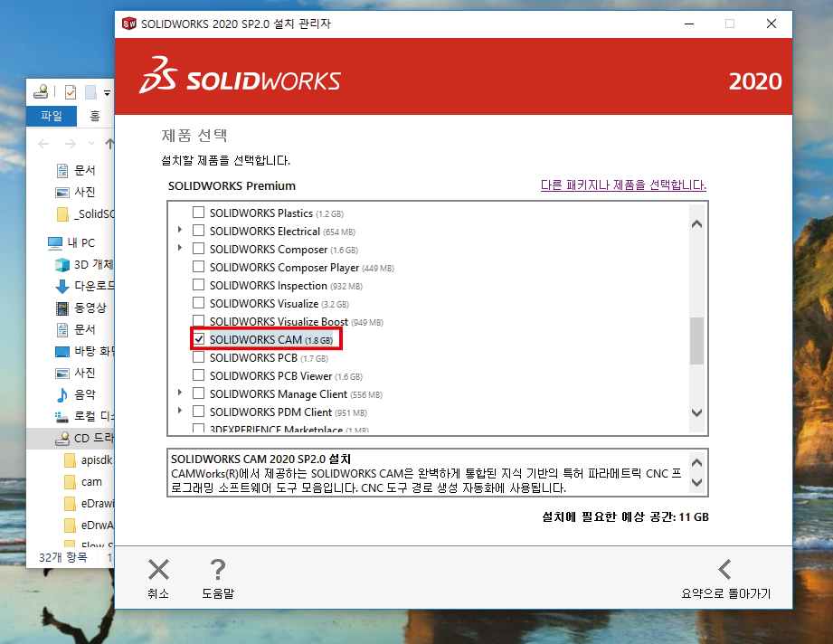Viewport: 833px width, 644px height.
Task: Open 3D 개체 folder in sidebar
Action: coord(84,264)
